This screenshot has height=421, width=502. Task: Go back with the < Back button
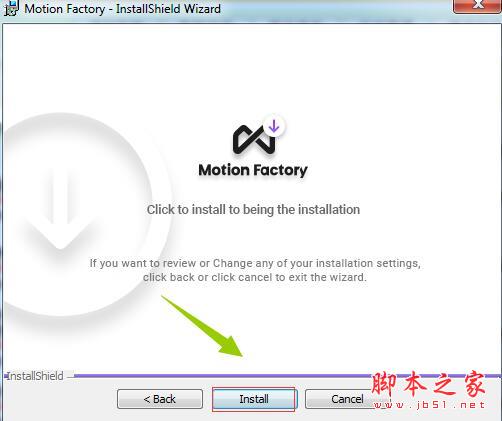(x=160, y=399)
